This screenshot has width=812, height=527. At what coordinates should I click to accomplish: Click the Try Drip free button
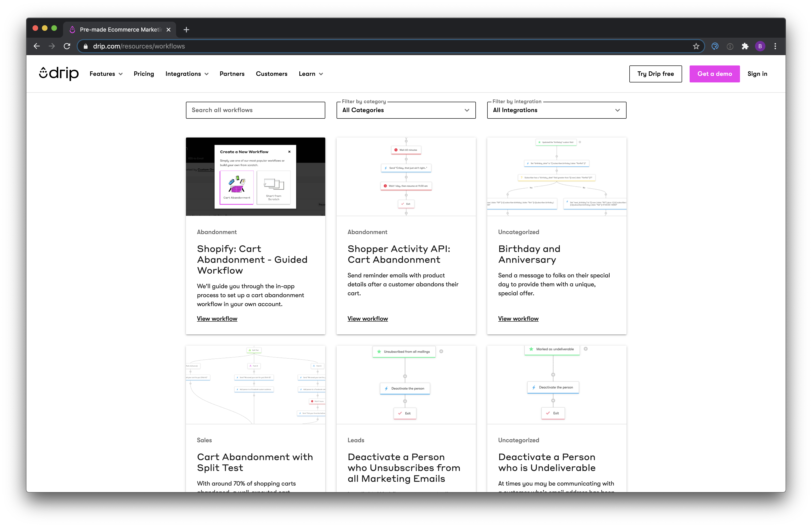click(x=655, y=74)
